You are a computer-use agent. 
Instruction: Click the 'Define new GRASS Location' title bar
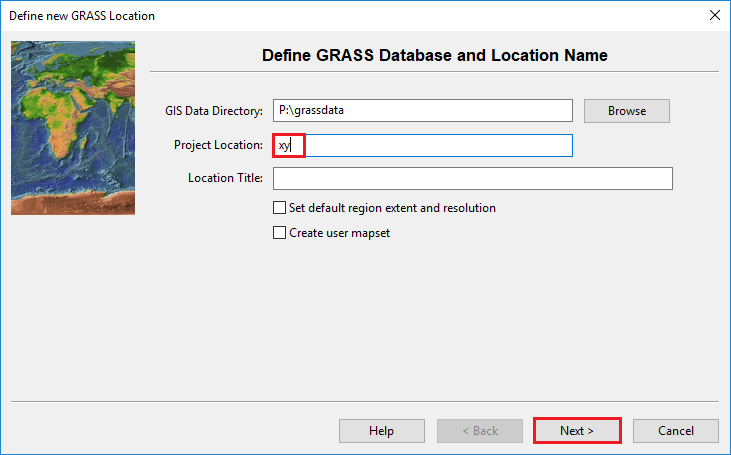[300, 16]
